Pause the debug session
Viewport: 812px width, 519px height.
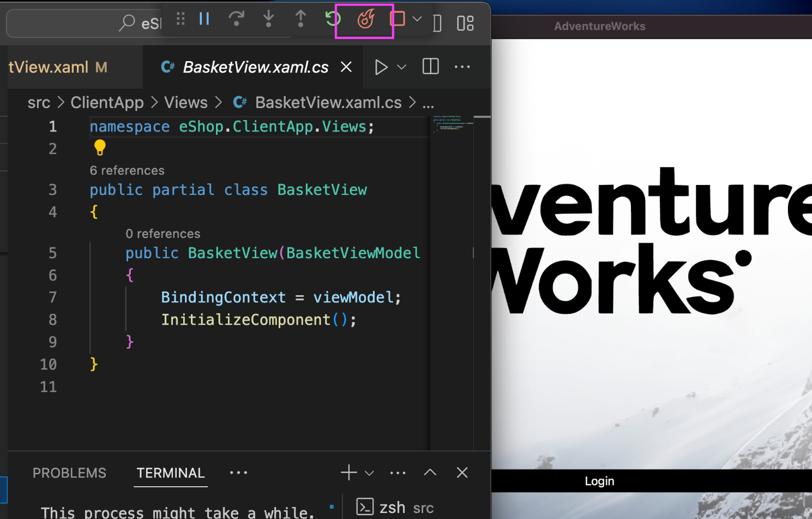(204, 19)
